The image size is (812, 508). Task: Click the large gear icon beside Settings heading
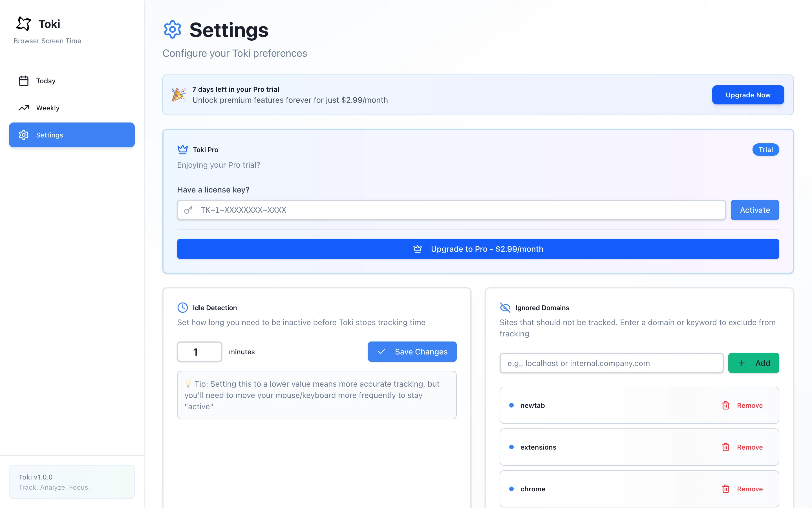(x=173, y=30)
